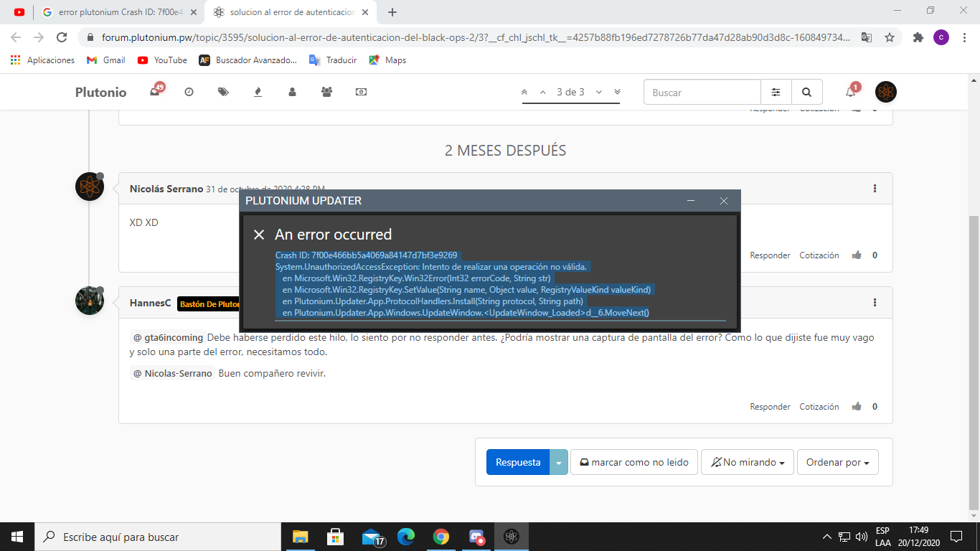Open notifications bell icon
This screenshot has height=551, width=980.
851,91
